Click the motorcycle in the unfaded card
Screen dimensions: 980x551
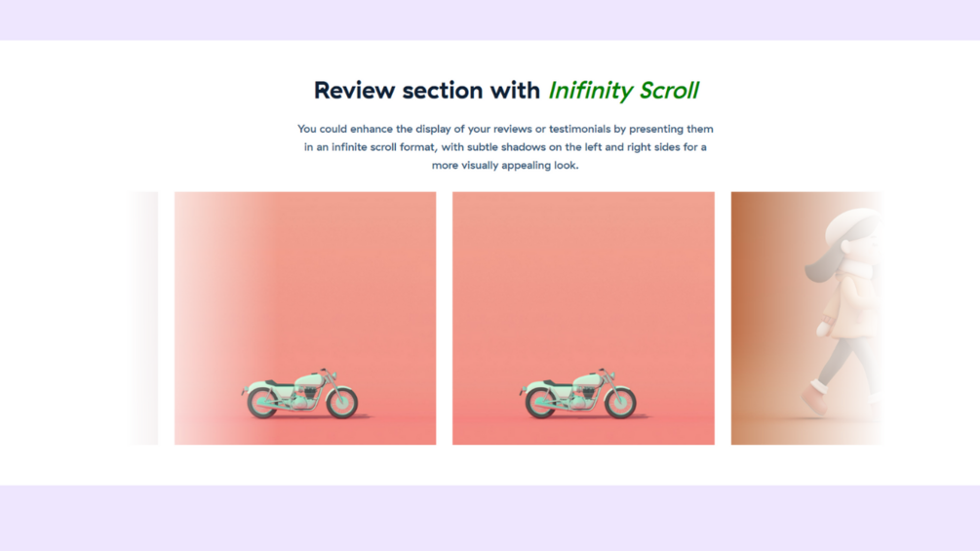point(578,394)
